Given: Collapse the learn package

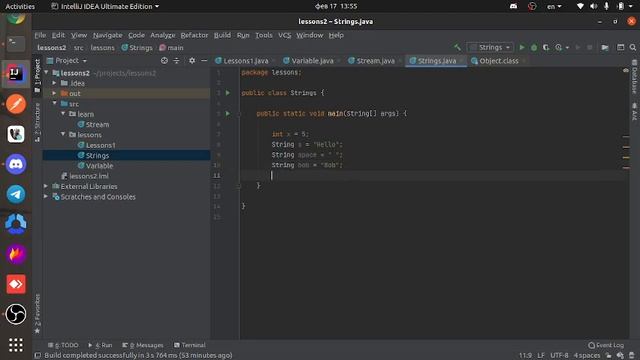Looking at the screenshot, I should click(x=63, y=113).
